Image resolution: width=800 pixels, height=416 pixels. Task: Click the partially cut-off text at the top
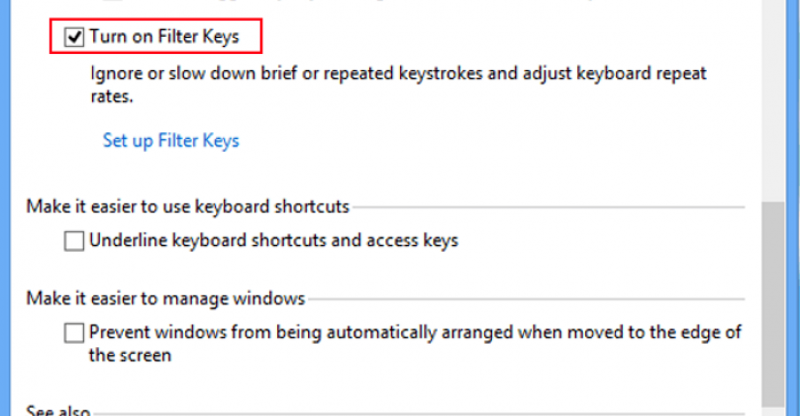click(300, 3)
